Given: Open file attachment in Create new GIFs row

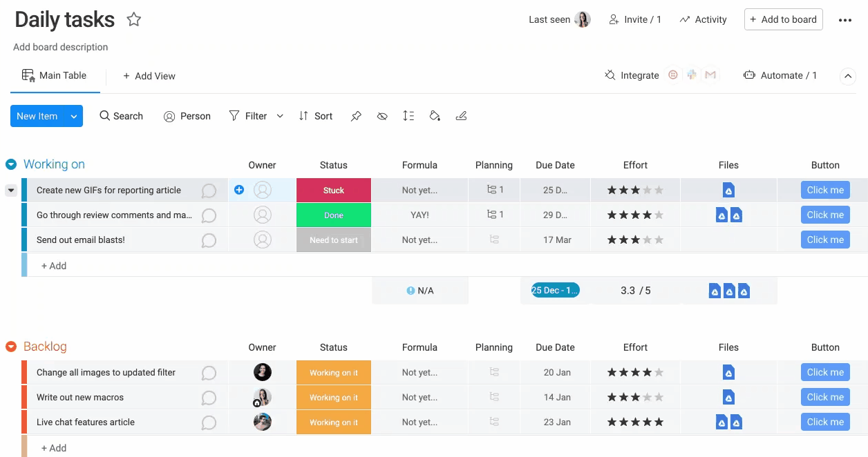Looking at the screenshot, I should [728, 191].
